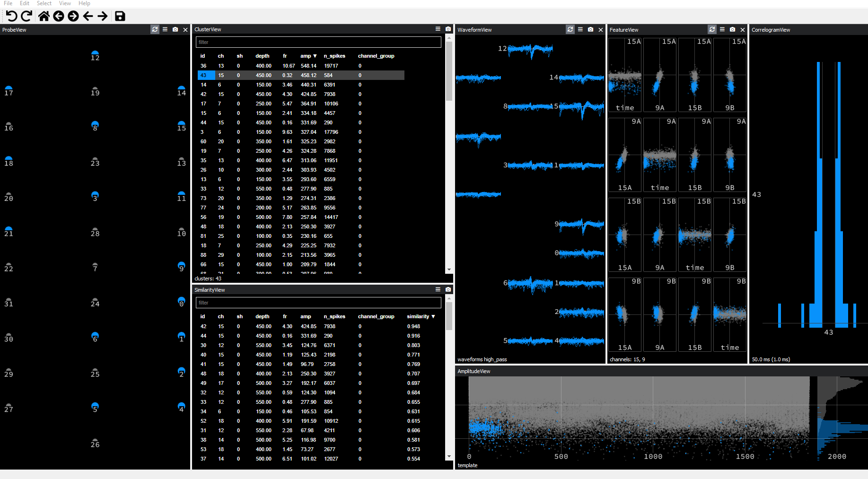Open the WaveformView options menu
This screenshot has height=479, width=868.
(580, 29)
